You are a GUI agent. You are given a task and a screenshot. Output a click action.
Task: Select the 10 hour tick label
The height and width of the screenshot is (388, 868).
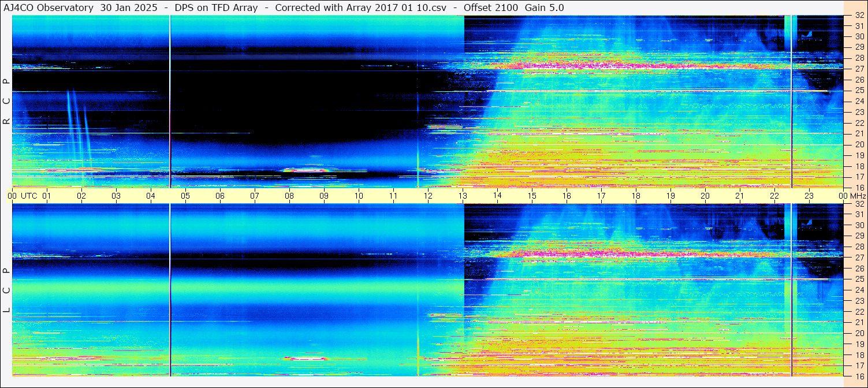point(359,196)
